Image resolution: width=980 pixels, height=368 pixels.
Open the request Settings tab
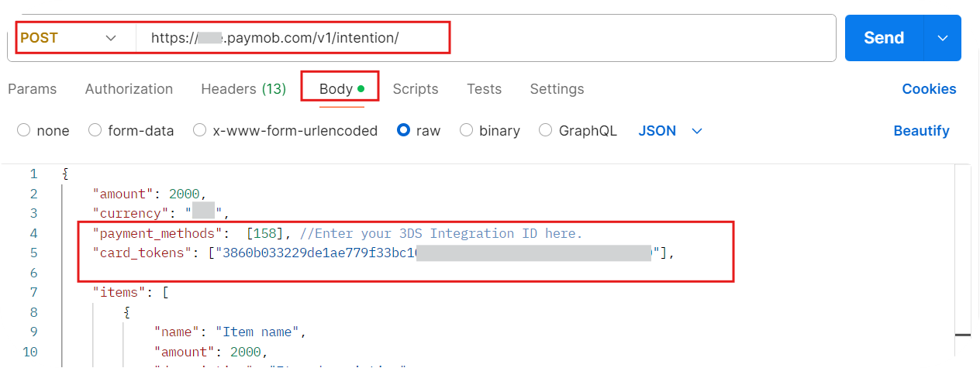(557, 89)
